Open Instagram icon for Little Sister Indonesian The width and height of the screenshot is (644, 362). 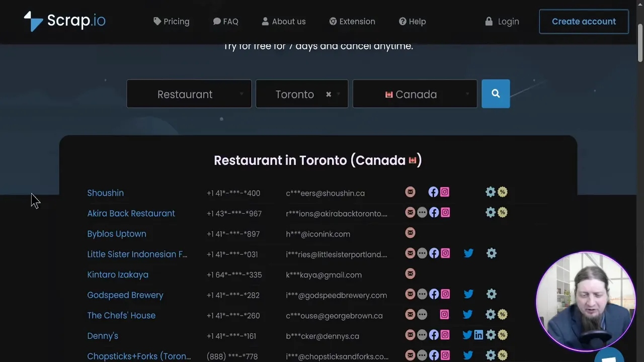tap(445, 253)
